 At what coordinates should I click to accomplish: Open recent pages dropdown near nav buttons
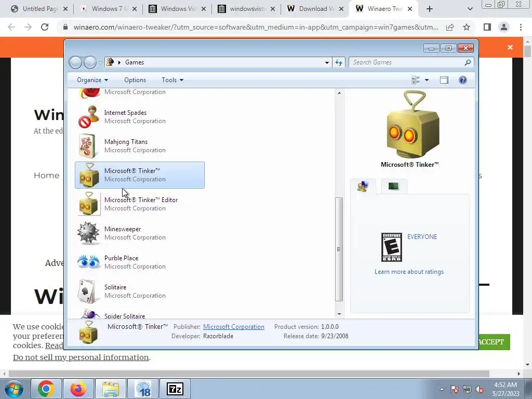click(100, 63)
